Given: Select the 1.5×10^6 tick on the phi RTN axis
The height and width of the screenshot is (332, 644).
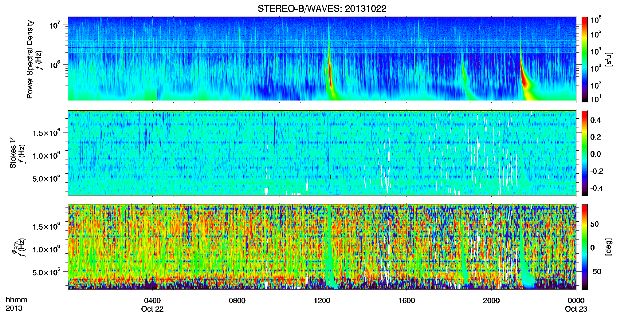Looking at the screenshot, I should pyautogui.click(x=46, y=226).
